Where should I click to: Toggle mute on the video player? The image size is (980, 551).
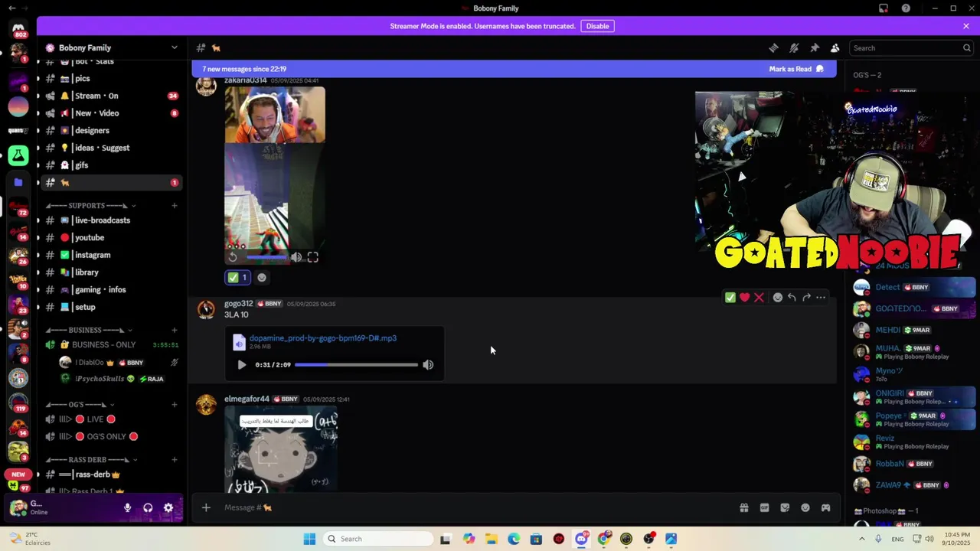(x=296, y=257)
